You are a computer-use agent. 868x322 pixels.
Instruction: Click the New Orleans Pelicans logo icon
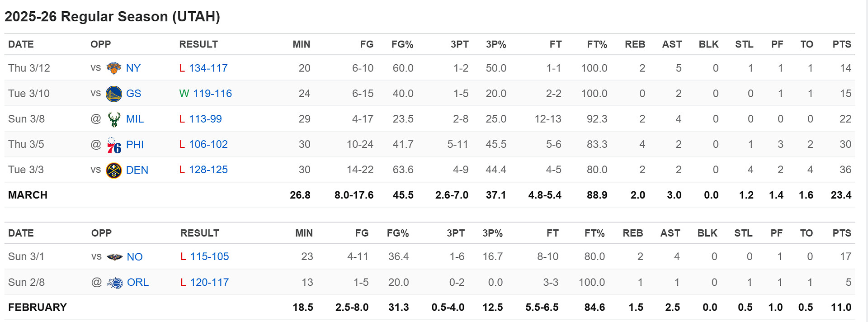click(114, 257)
